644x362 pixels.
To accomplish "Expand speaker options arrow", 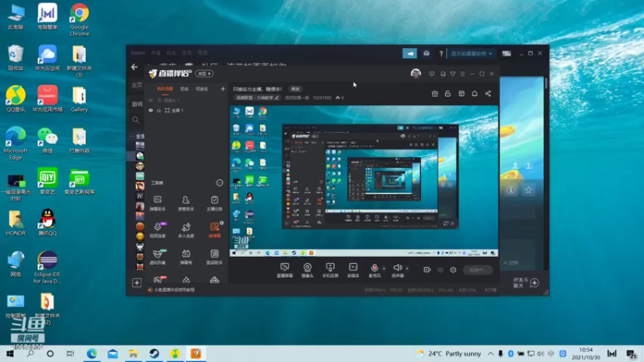I will click(407, 269).
